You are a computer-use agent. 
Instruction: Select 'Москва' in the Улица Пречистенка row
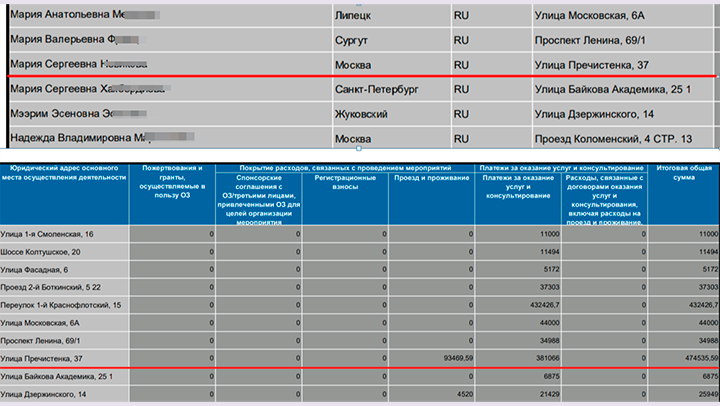tap(353, 65)
